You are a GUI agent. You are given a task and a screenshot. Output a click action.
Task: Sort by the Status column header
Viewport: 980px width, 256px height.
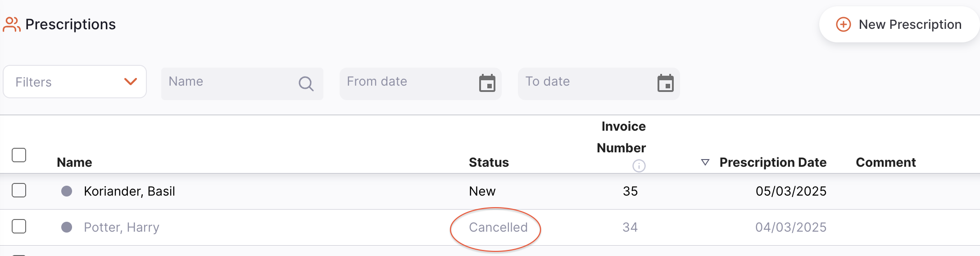tap(489, 162)
